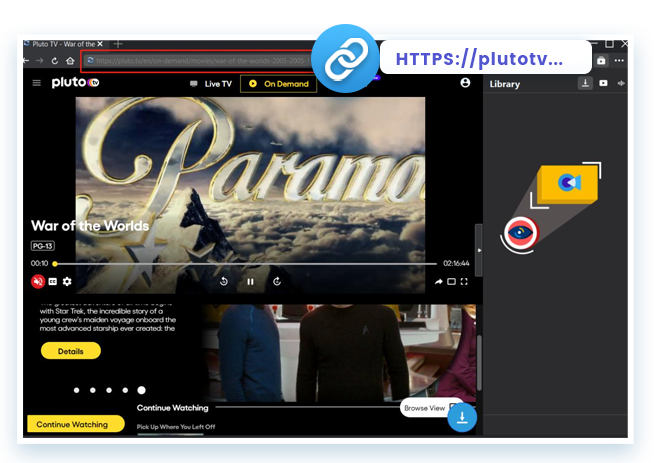Image resolution: width=664 pixels, height=463 pixels.
Task: Click the yellow Details button
Action: [x=71, y=351]
